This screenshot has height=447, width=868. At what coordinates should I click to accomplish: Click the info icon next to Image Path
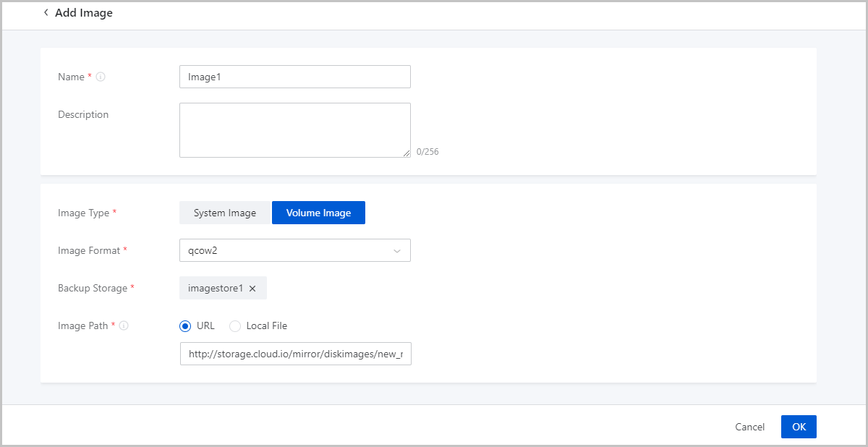click(124, 326)
